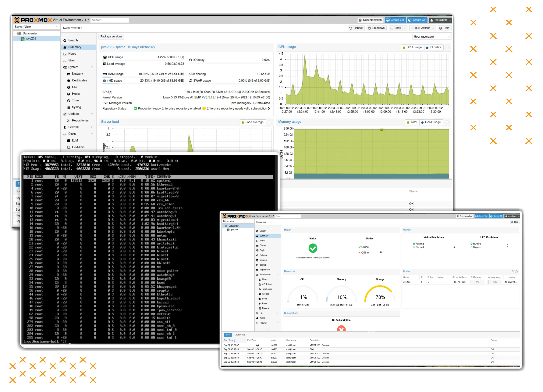Image resolution: width=543 pixels, height=392 pixels.
Task: Toggle Load average series in Server load legend
Action: (x=252, y=122)
